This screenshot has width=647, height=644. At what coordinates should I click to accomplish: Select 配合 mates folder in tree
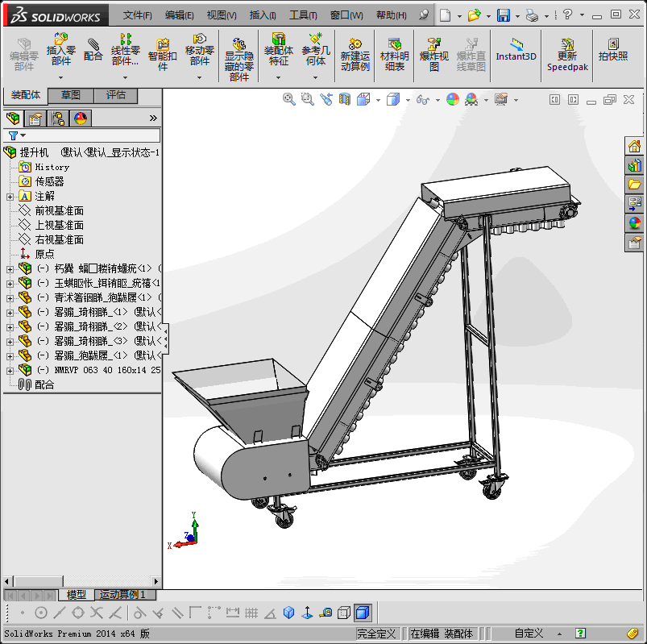(x=44, y=384)
